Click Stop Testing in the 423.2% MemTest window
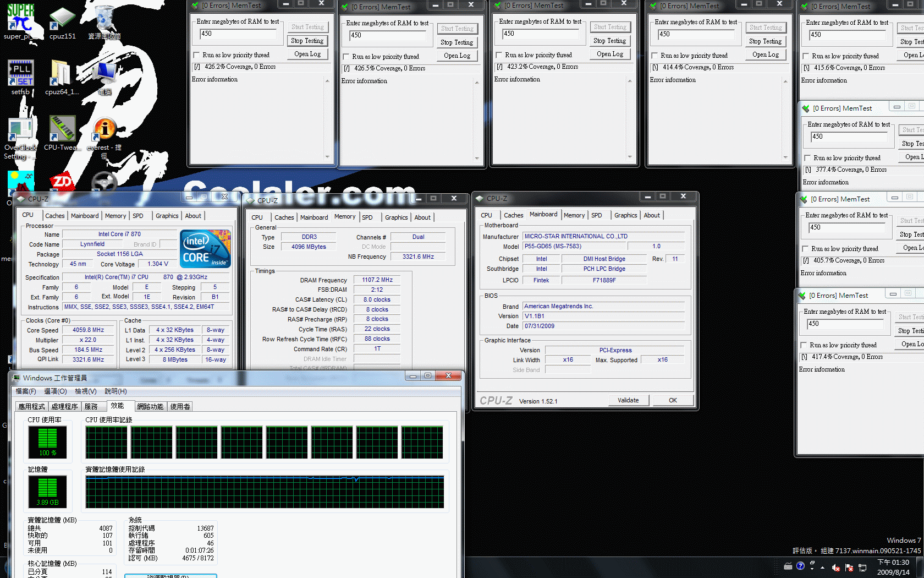 (610, 41)
